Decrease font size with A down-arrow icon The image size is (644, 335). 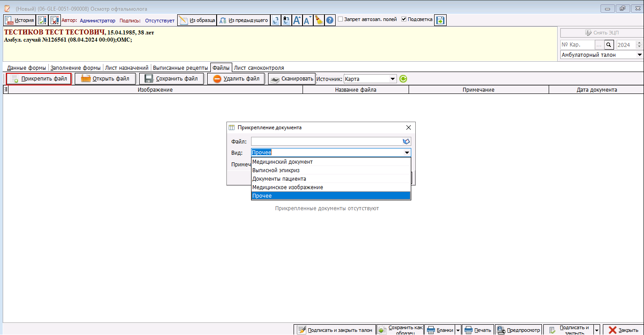coord(308,20)
